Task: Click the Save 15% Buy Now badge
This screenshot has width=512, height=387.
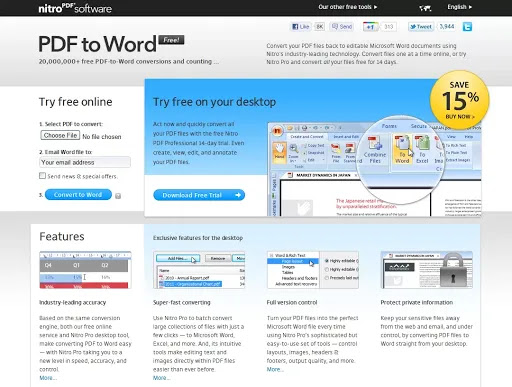Action: tap(460, 100)
